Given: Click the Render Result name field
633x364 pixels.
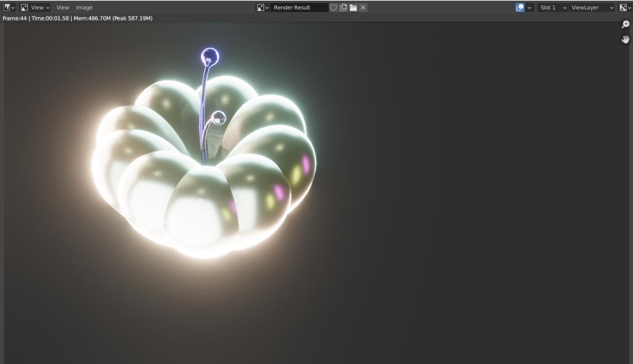Looking at the screenshot, I should pos(299,7).
